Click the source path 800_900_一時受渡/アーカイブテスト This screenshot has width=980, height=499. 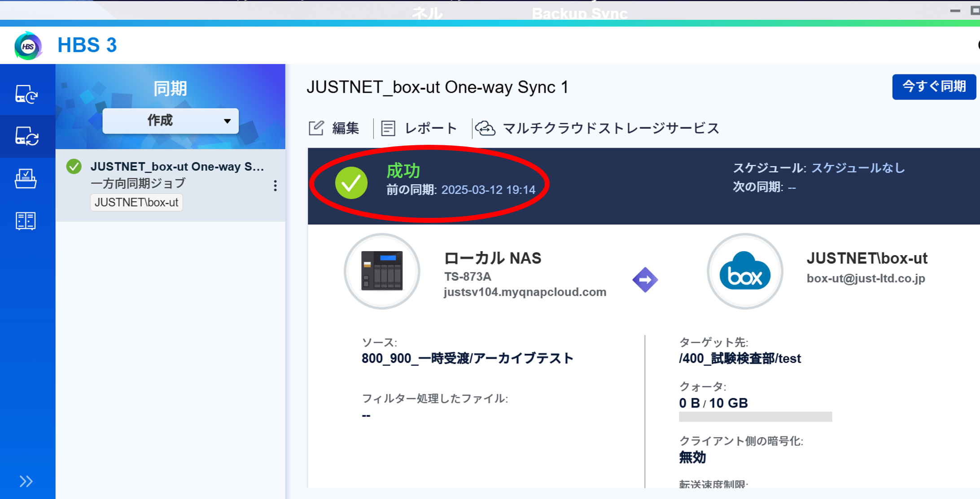pos(468,358)
